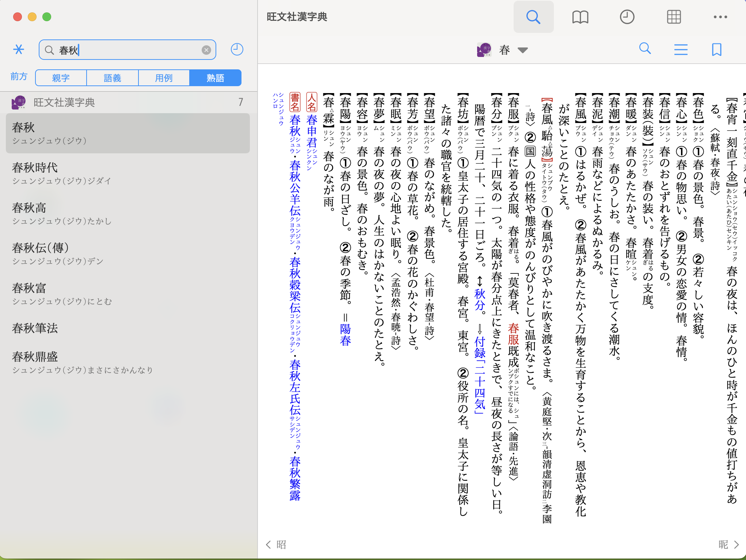Click the 書名 red label
The image size is (746, 560).
(x=295, y=102)
